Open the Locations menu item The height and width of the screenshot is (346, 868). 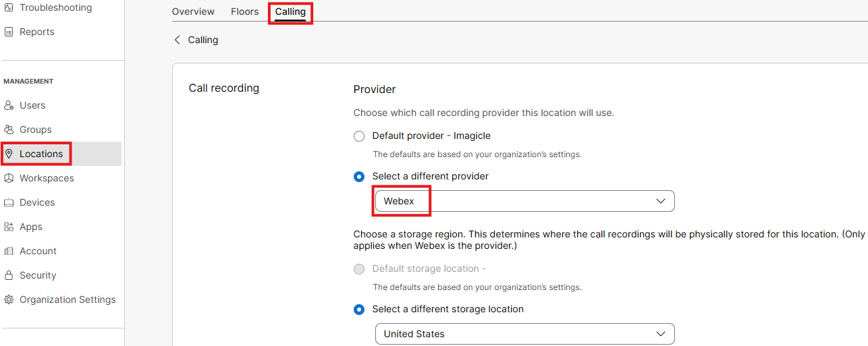click(40, 154)
